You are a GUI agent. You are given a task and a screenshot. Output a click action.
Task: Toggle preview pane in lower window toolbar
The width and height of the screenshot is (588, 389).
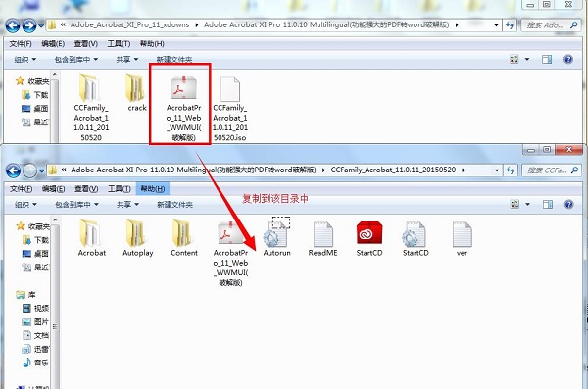[548, 204]
